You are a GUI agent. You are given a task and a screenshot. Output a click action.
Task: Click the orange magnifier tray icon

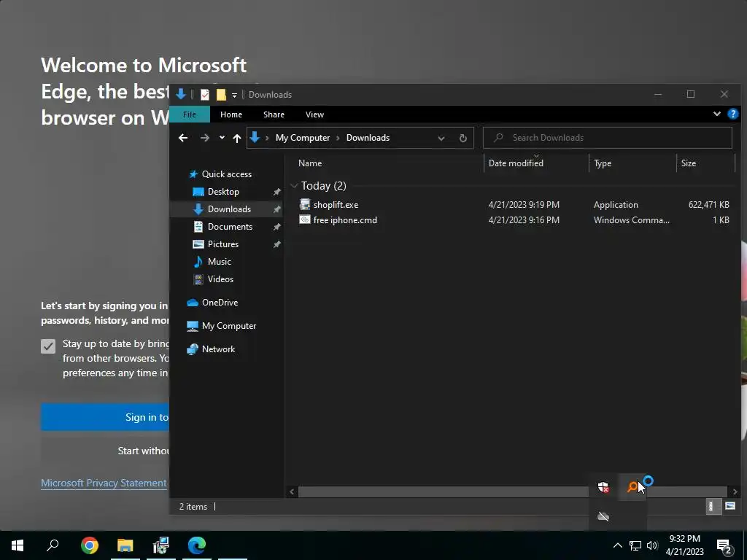pos(632,486)
